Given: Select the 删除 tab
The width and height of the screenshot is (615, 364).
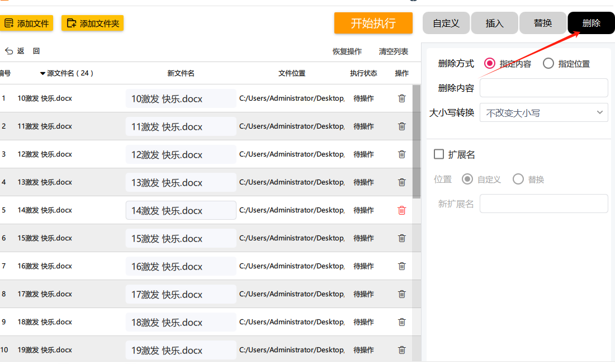Looking at the screenshot, I should [x=591, y=23].
